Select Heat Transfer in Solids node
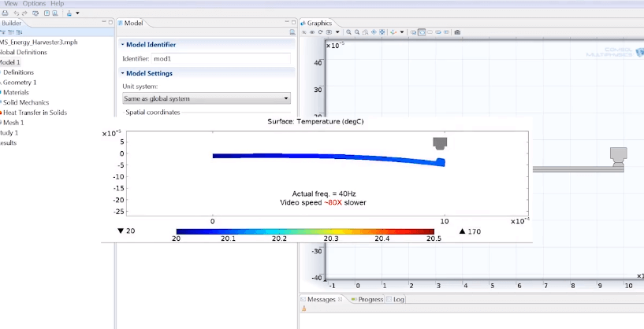The height and width of the screenshot is (329, 644). pyautogui.click(x=35, y=113)
